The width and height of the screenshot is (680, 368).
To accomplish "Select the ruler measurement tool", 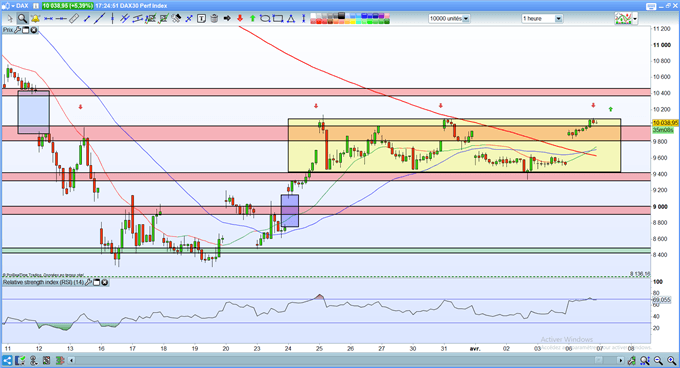I will pyautogui.click(x=74, y=19).
